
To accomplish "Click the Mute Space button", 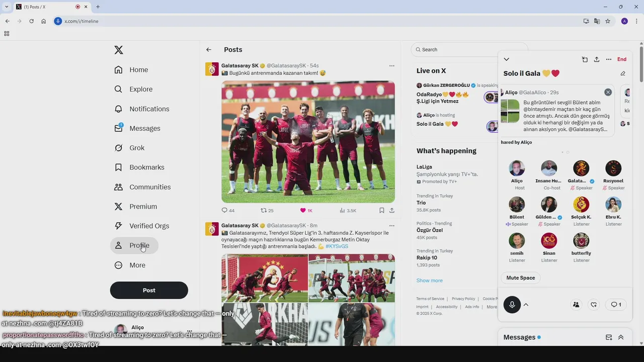I will [x=521, y=278].
